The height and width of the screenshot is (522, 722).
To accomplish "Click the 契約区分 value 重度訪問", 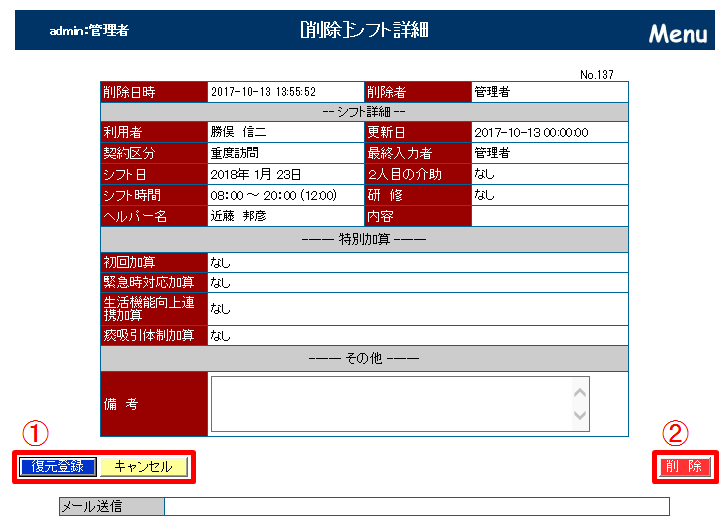I will 235,153.
